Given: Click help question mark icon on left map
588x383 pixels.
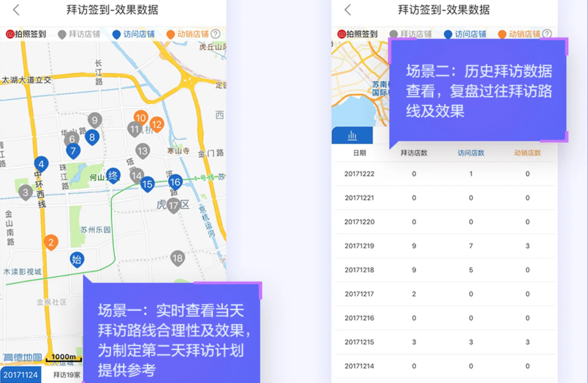Looking at the screenshot, I should point(215,34).
